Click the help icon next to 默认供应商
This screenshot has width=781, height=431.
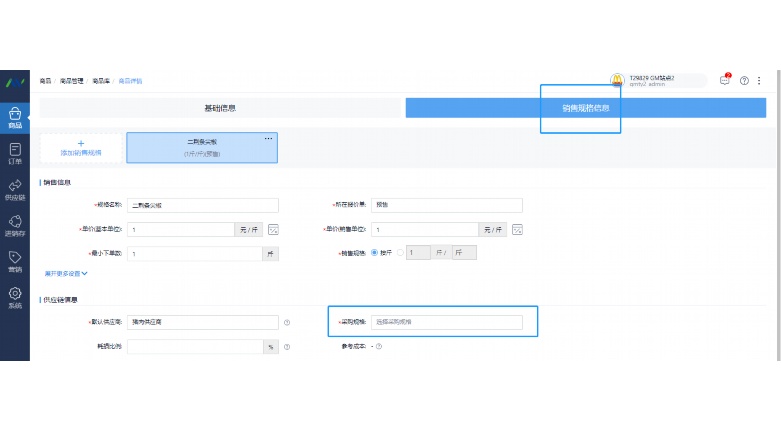[x=287, y=322]
